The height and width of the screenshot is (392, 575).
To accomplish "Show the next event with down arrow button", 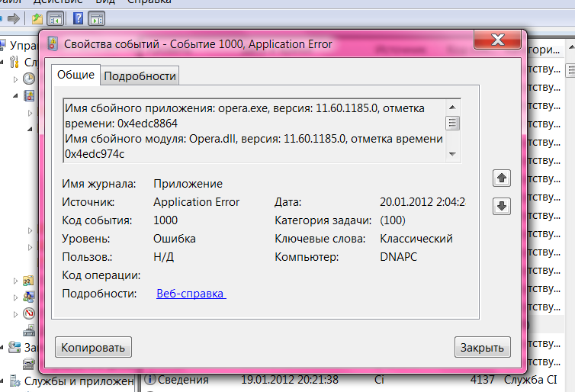I will pyautogui.click(x=501, y=206).
